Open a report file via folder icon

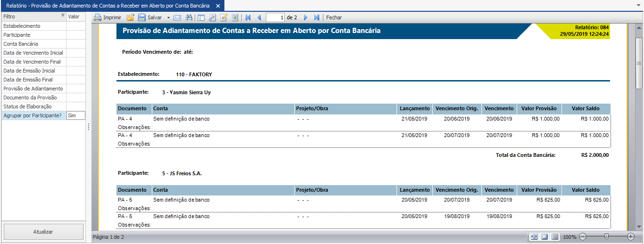pos(131,17)
